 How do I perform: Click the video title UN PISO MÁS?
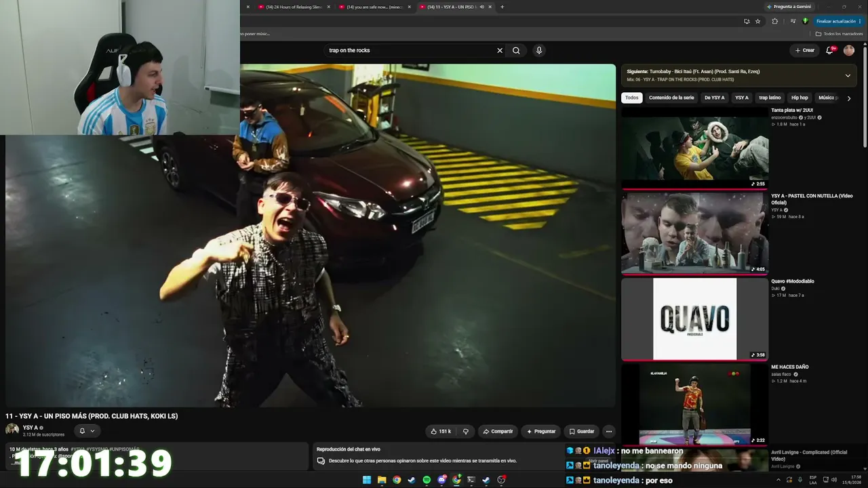point(92,416)
